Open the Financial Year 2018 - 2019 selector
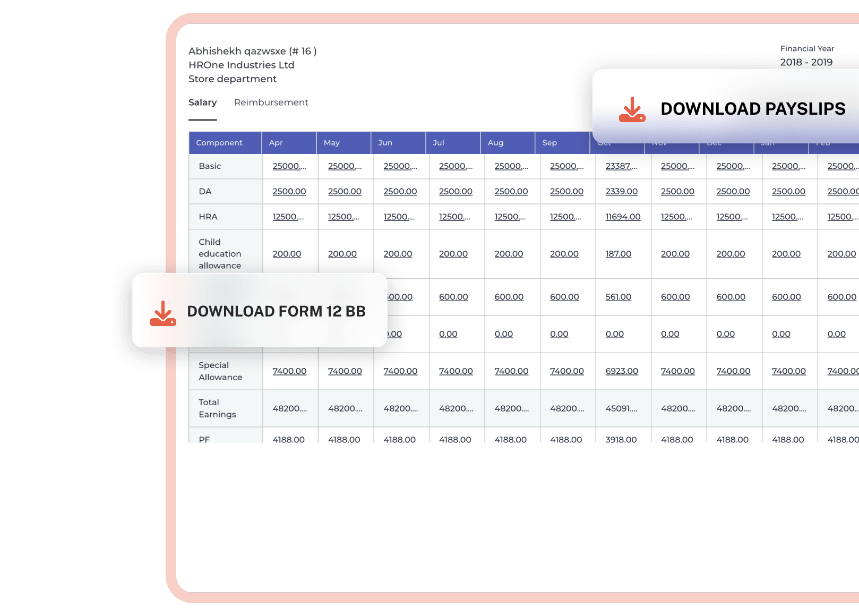The image size is (859, 616). point(806,62)
